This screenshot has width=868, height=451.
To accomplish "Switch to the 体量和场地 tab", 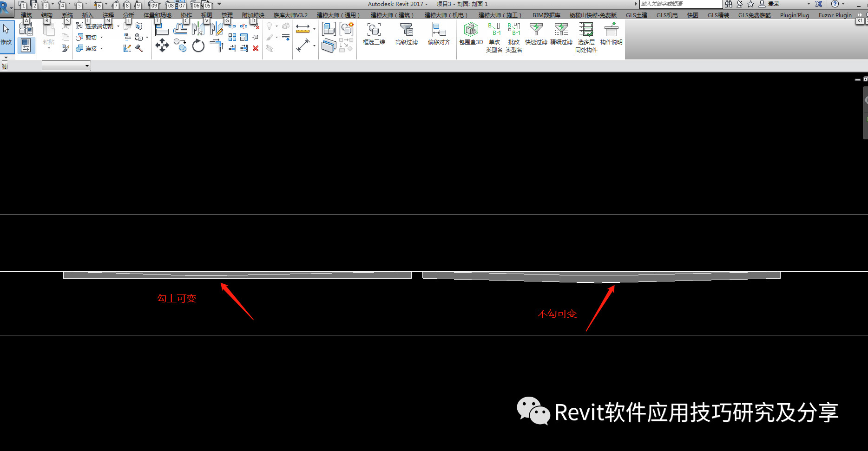I will (x=158, y=15).
